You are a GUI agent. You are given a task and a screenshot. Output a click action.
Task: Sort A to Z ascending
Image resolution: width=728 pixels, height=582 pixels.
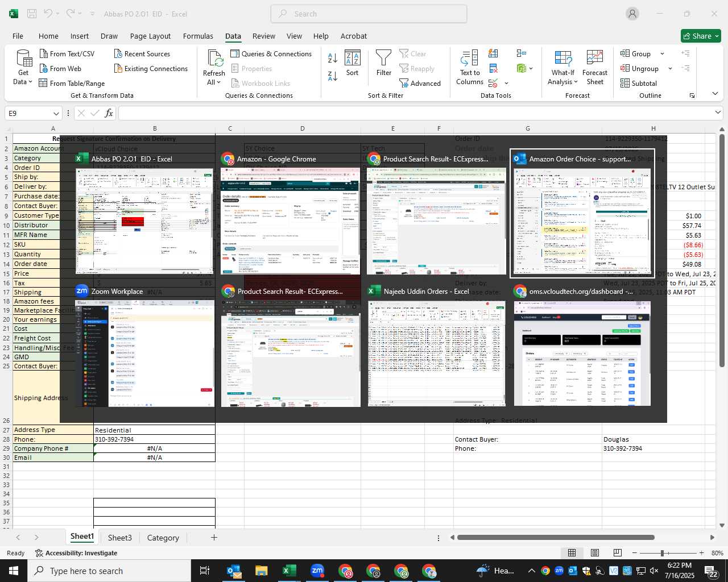click(x=333, y=58)
